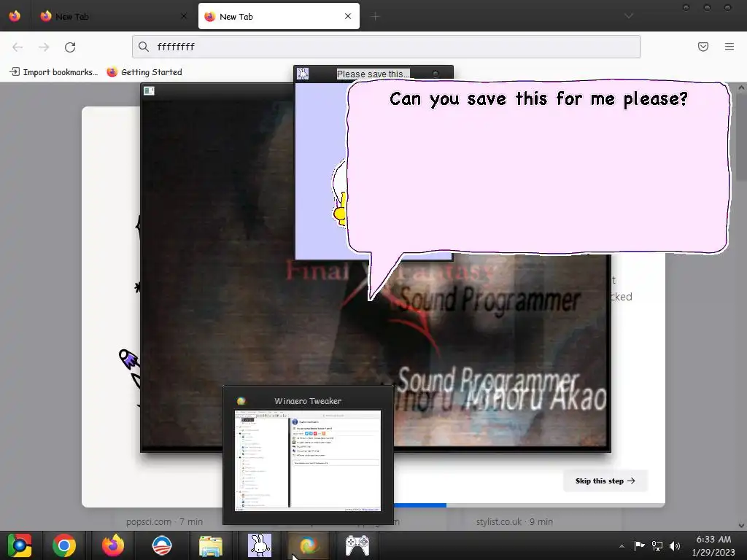Image resolution: width=747 pixels, height=560 pixels.
Task: Click the Winaero Tweaker preview thumbnail
Action: 308,461
